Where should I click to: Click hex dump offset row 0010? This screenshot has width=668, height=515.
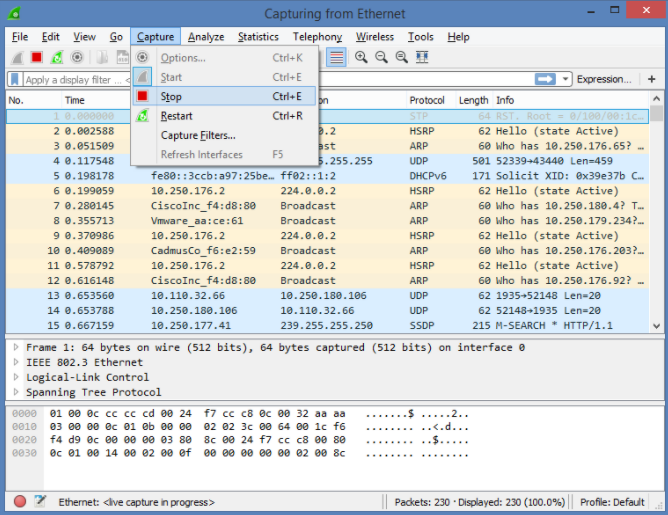[24, 426]
